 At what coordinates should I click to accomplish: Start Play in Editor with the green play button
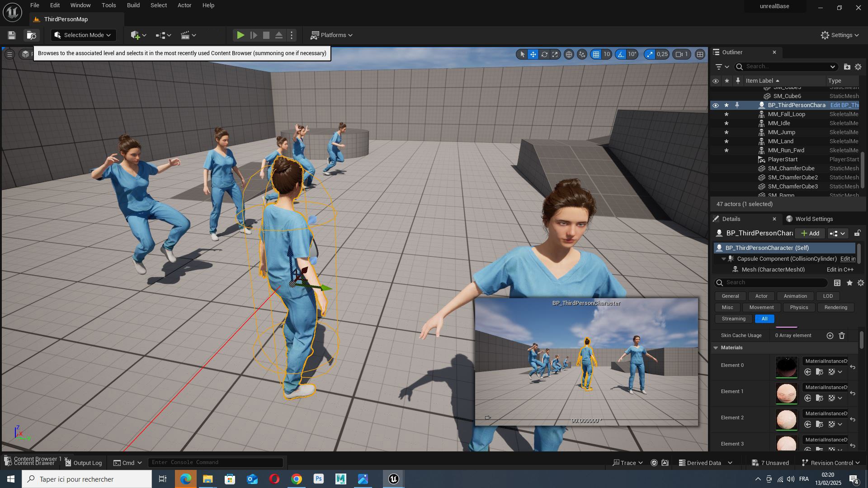(241, 35)
